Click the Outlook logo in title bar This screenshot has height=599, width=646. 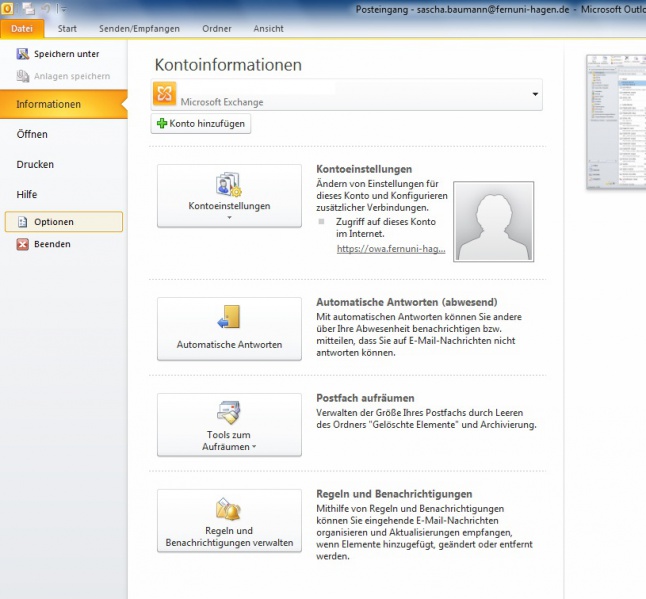(x=7, y=8)
